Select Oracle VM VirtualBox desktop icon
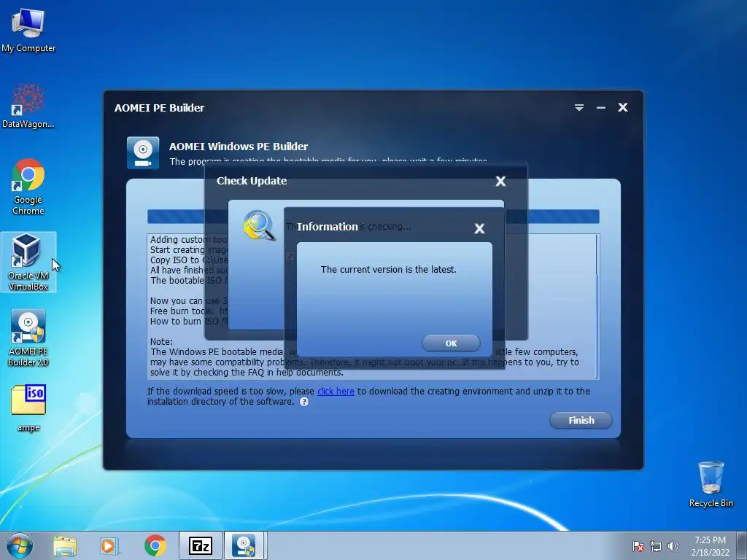 [28, 262]
